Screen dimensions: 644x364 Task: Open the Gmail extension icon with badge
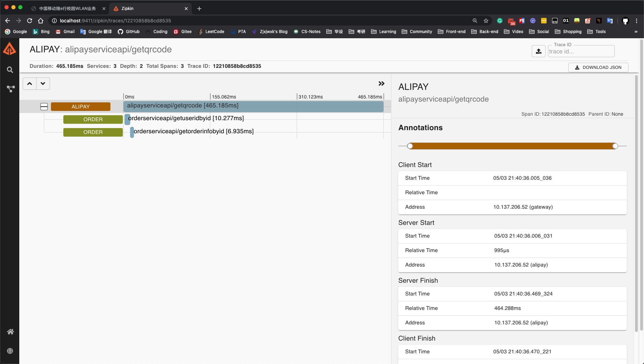point(511,21)
